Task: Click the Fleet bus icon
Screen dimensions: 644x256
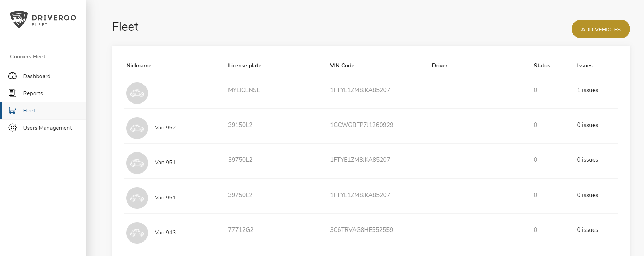Action: coord(12,110)
